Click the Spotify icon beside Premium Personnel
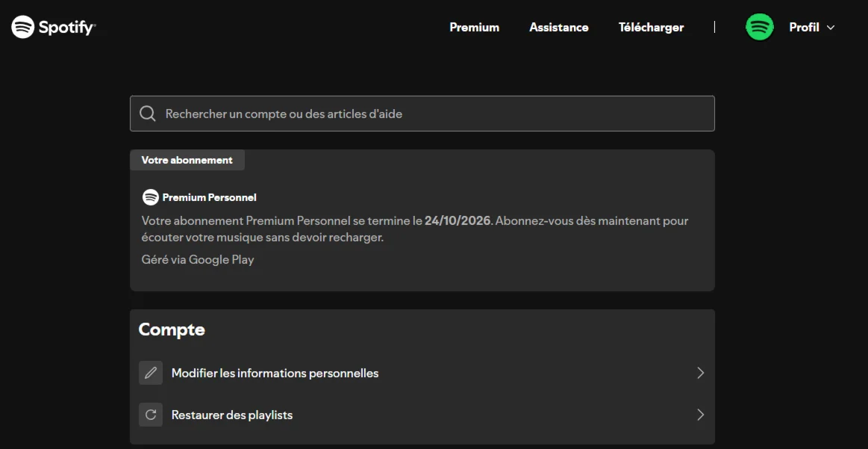868x449 pixels. pyautogui.click(x=151, y=197)
